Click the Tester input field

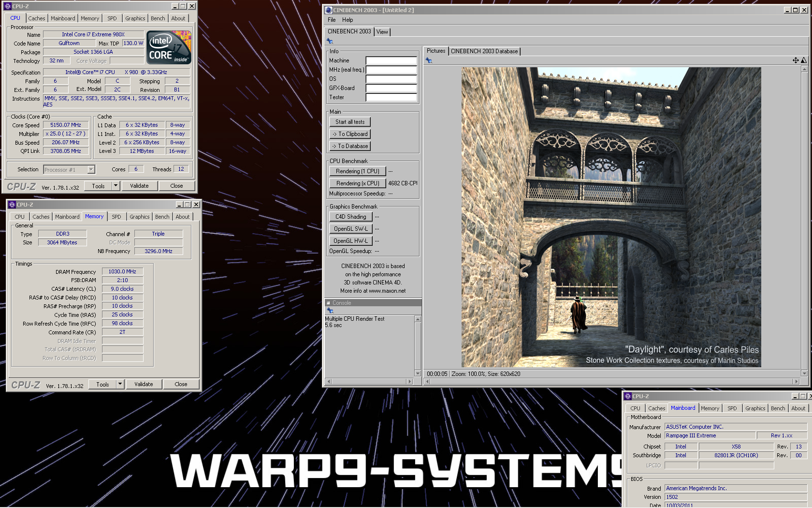(391, 97)
